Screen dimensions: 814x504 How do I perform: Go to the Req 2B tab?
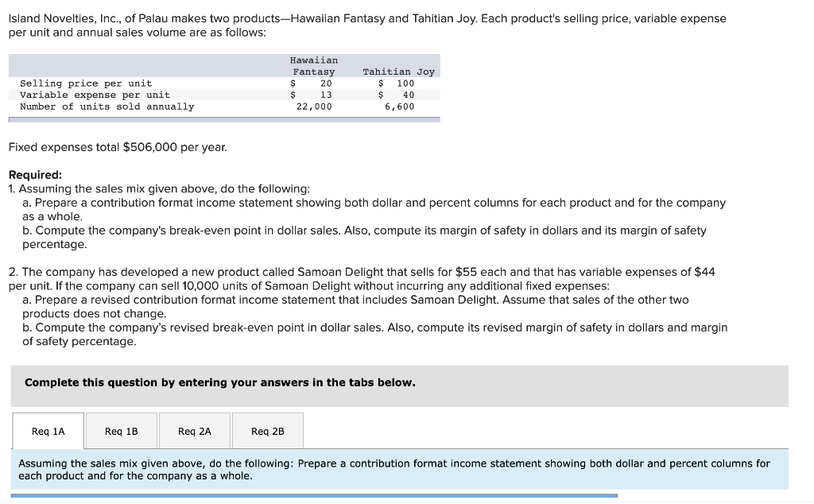(x=267, y=431)
